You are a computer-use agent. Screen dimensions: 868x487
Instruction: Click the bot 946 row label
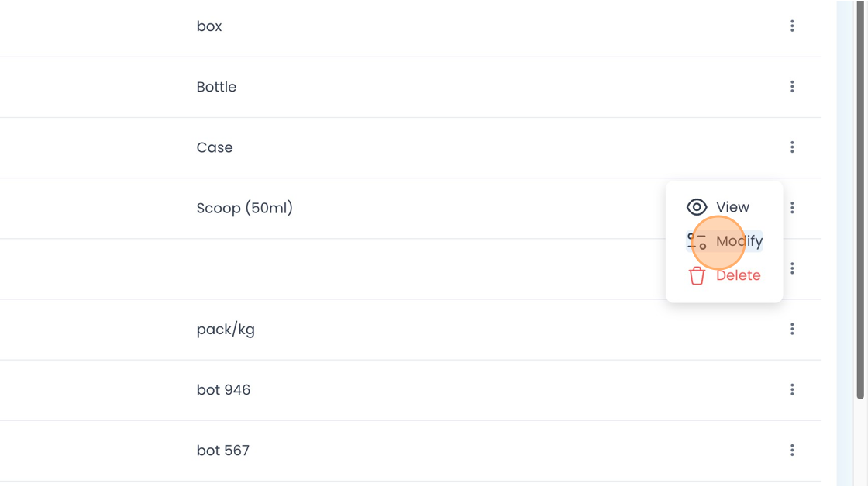[x=224, y=390]
